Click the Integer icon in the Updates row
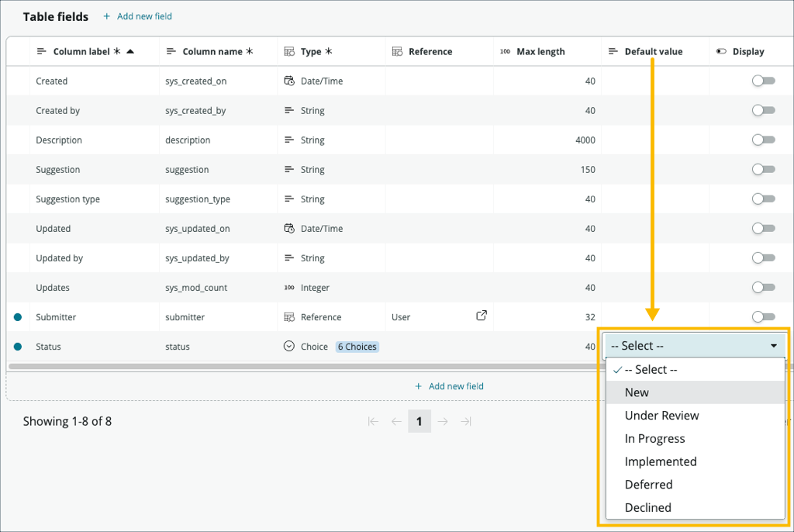Screen dimensions: 794x532 click(x=289, y=287)
